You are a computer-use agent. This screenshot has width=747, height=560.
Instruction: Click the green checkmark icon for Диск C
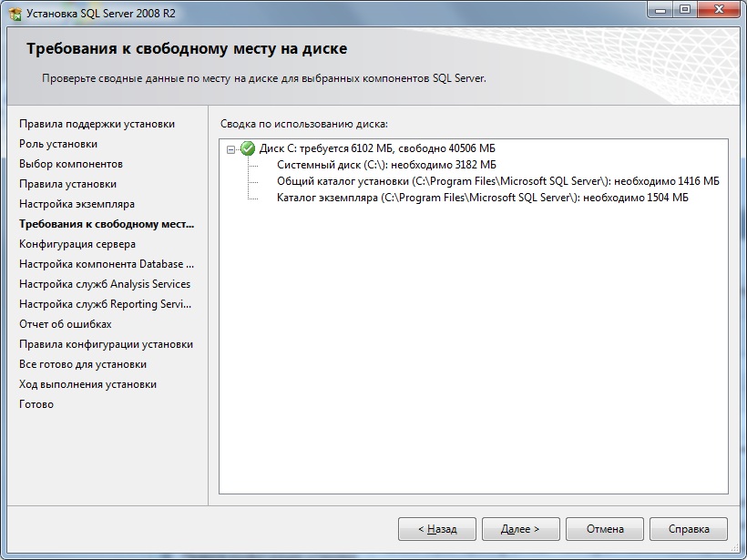248,148
